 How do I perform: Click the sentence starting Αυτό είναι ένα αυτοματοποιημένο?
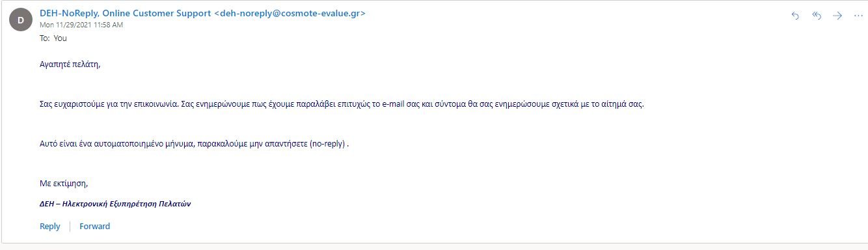tap(195, 144)
